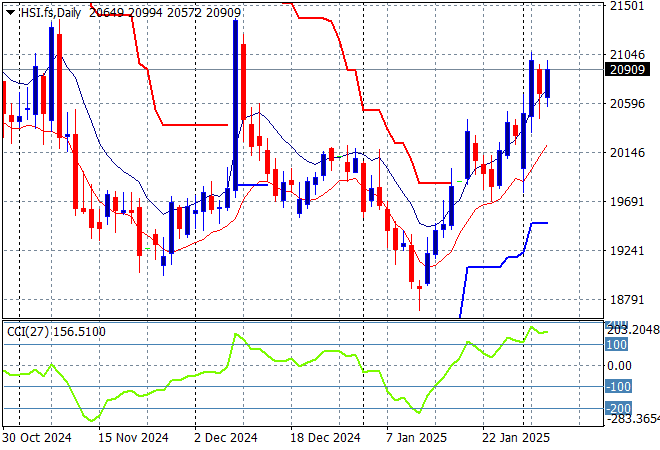
Task: Select the 22 Jan 2025 date marker
Action: click(x=518, y=437)
